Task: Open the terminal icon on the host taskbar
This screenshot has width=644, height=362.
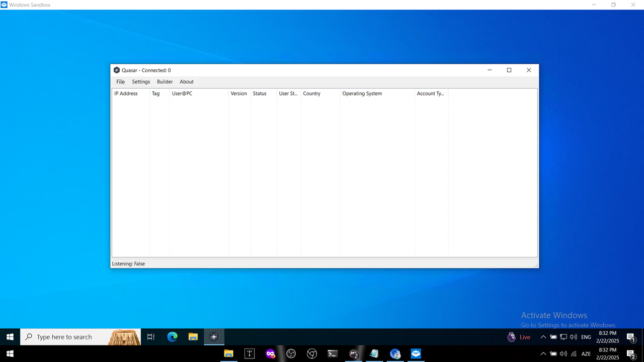Action: coord(333,354)
